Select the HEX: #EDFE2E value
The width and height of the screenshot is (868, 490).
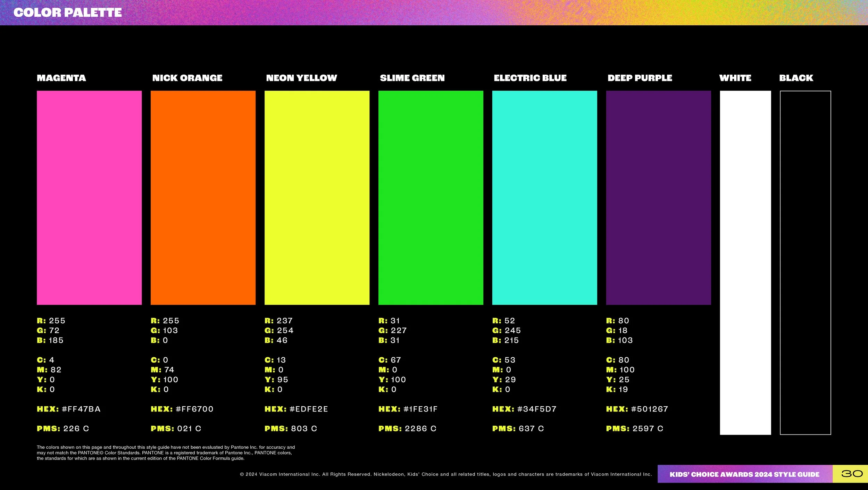(x=297, y=409)
